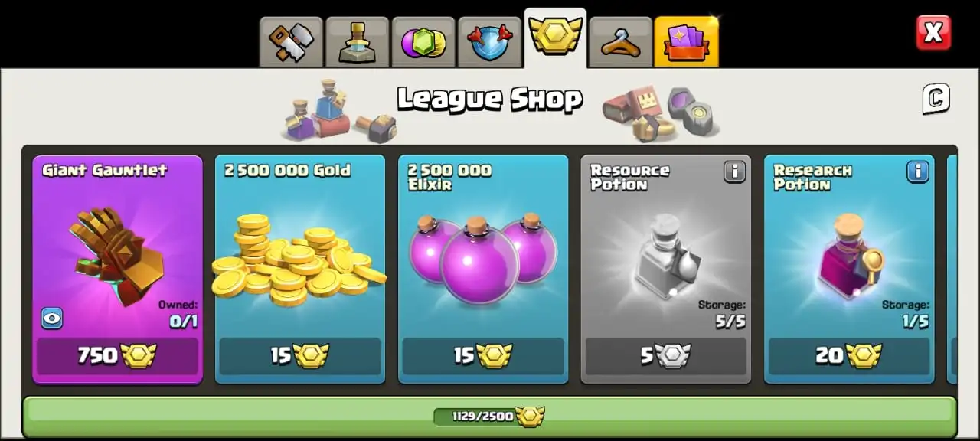
Task: Close the shop with red X
Action: [933, 33]
